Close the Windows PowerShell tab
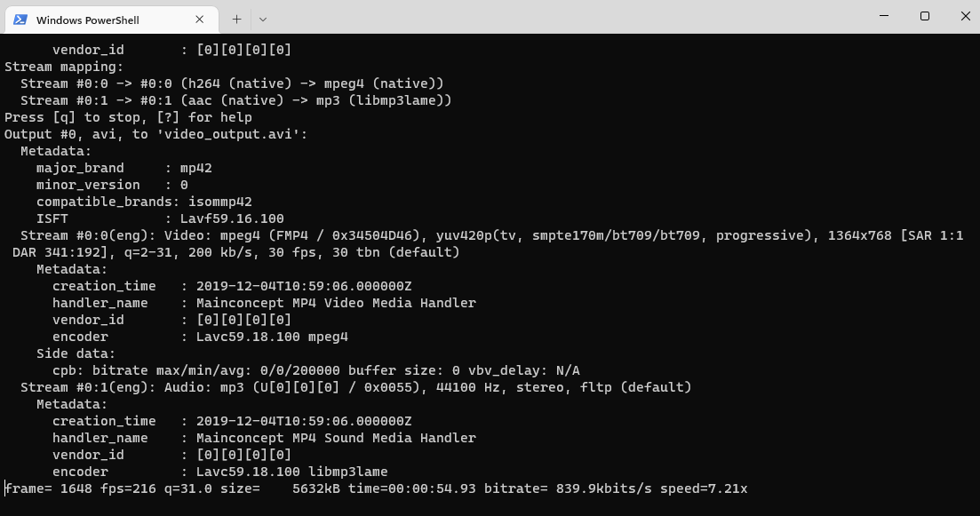The height and width of the screenshot is (516, 980). tap(200, 19)
